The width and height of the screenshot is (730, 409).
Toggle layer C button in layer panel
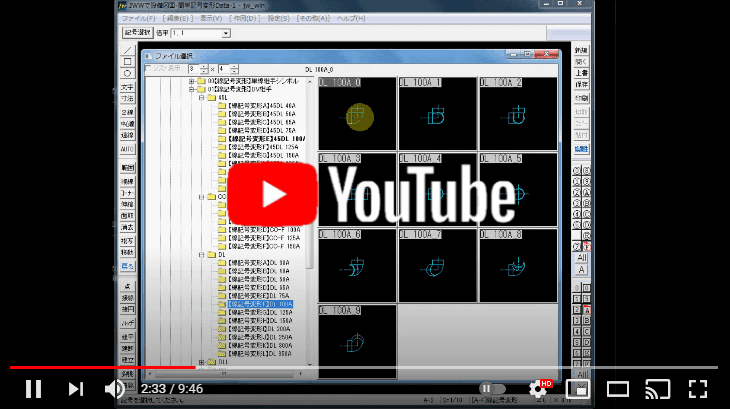587,332
